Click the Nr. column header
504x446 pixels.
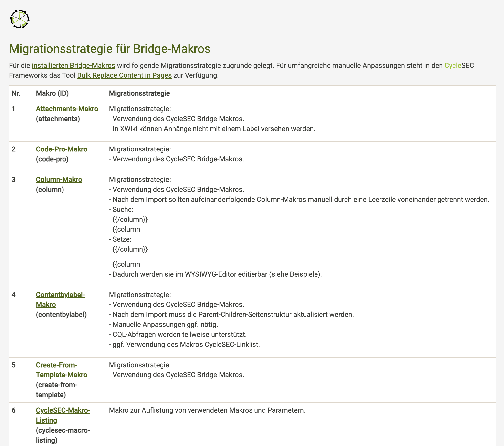[x=16, y=93]
